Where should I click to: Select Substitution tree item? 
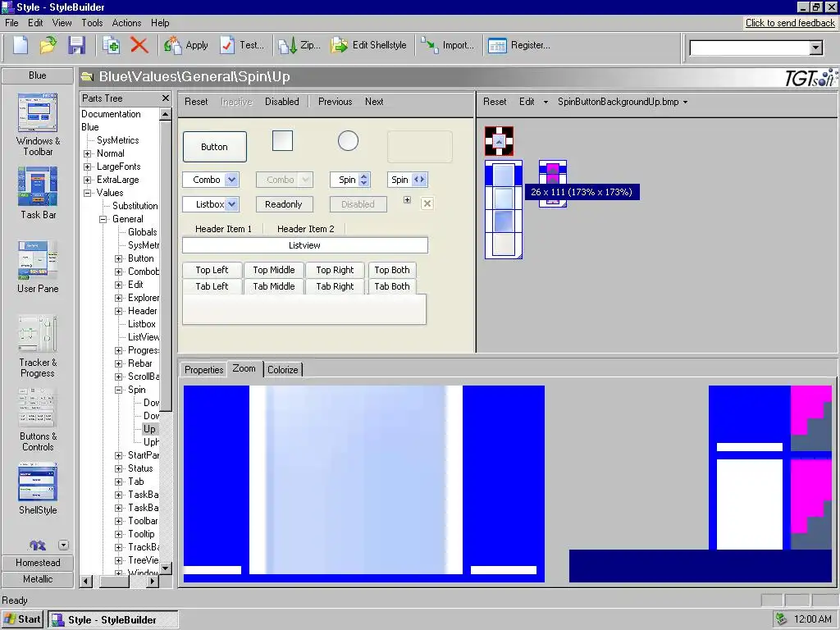pyautogui.click(x=135, y=206)
